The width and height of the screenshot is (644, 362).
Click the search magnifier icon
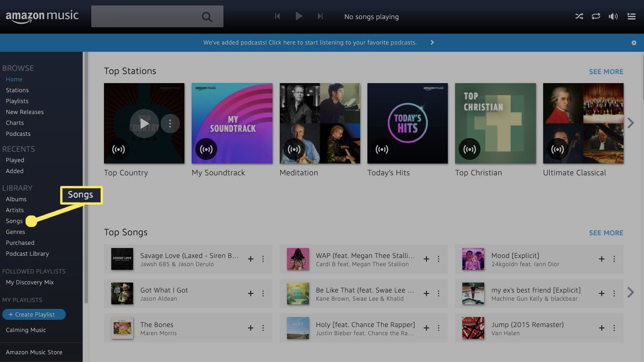tap(207, 17)
